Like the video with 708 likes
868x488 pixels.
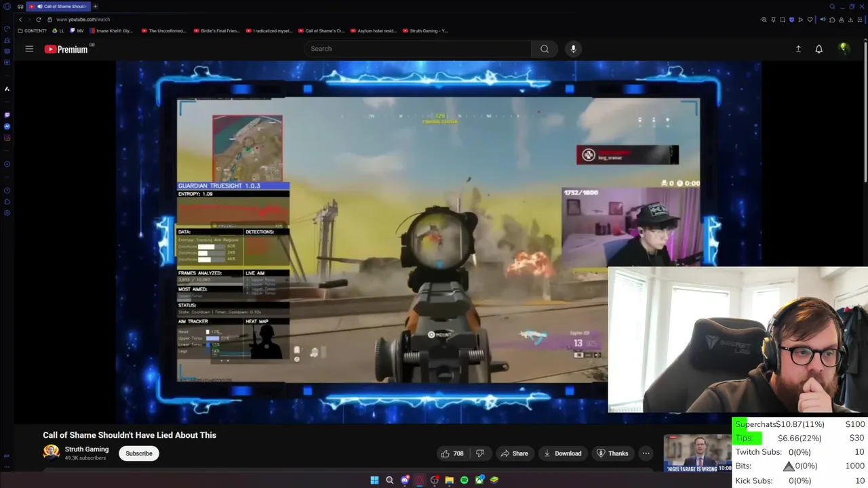coord(452,453)
